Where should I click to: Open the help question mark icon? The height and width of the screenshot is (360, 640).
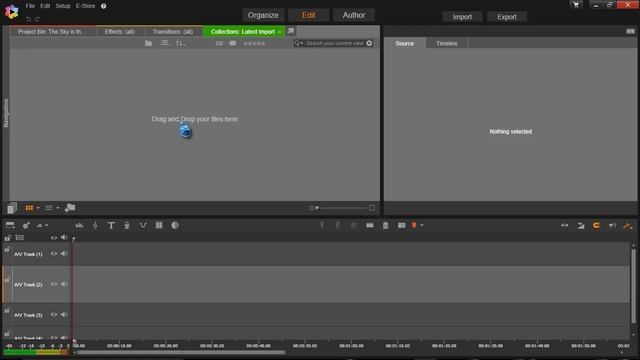[104, 6]
